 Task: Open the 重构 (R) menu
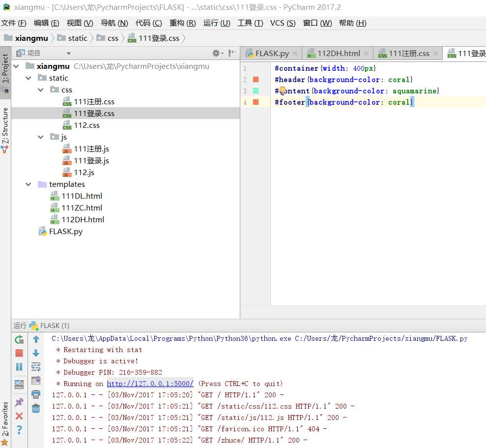click(183, 23)
